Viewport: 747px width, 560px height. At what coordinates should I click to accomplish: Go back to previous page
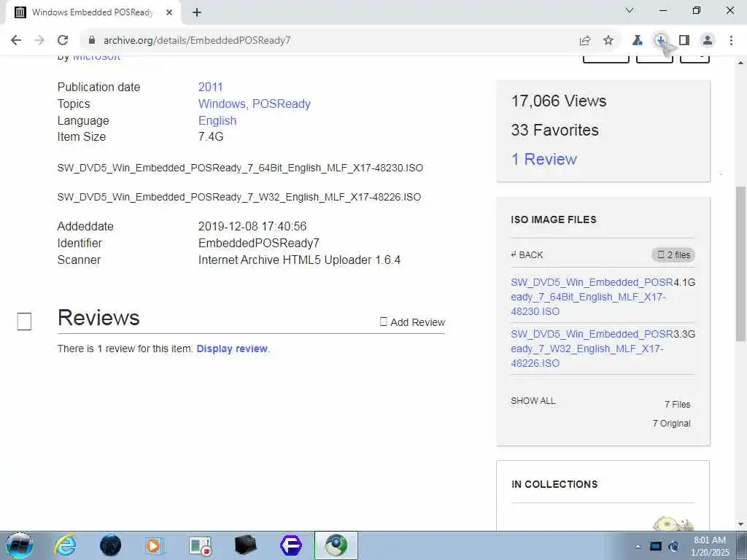coord(16,40)
